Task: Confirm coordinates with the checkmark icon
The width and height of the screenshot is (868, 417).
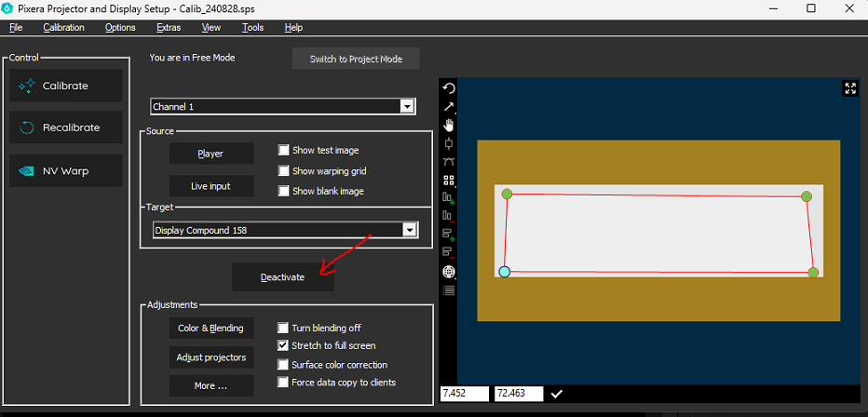Action: 556,394
